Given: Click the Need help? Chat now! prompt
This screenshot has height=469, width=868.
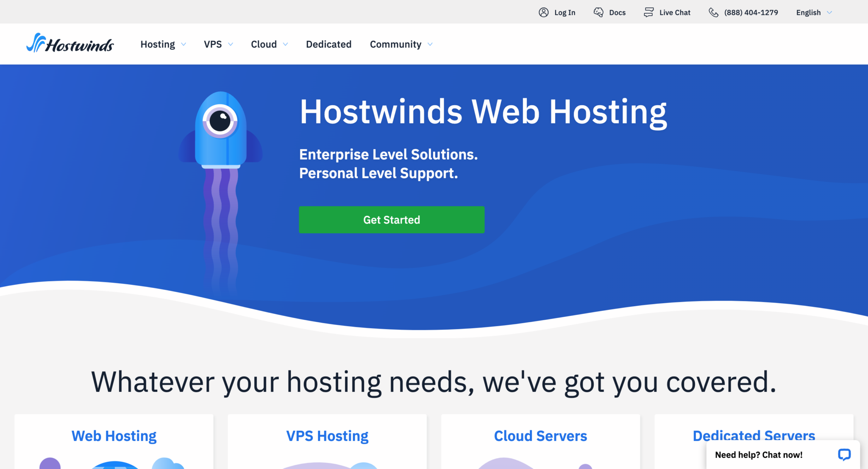Looking at the screenshot, I should (x=759, y=454).
